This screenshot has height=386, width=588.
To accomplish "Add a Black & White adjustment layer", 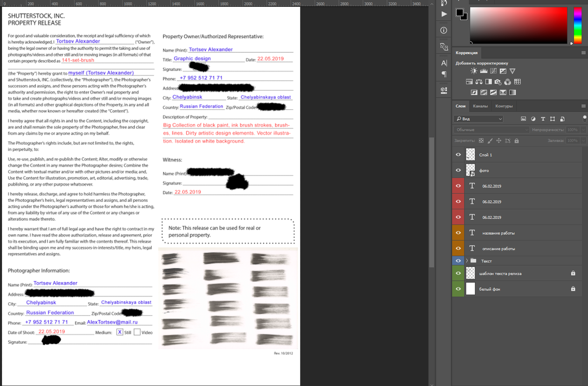I will (x=489, y=82).
